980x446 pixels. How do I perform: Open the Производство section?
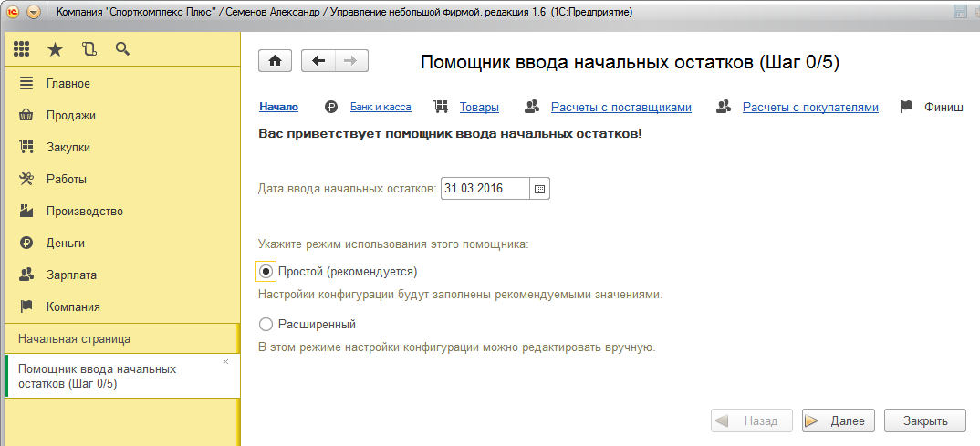click(122, 211)
